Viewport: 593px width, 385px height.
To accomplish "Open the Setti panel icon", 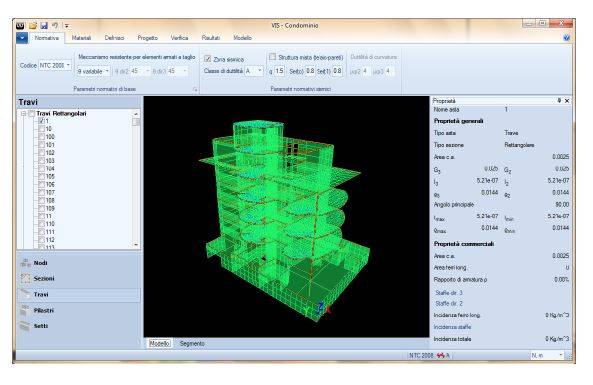I will pyautogui.click(x=25, y=326).
